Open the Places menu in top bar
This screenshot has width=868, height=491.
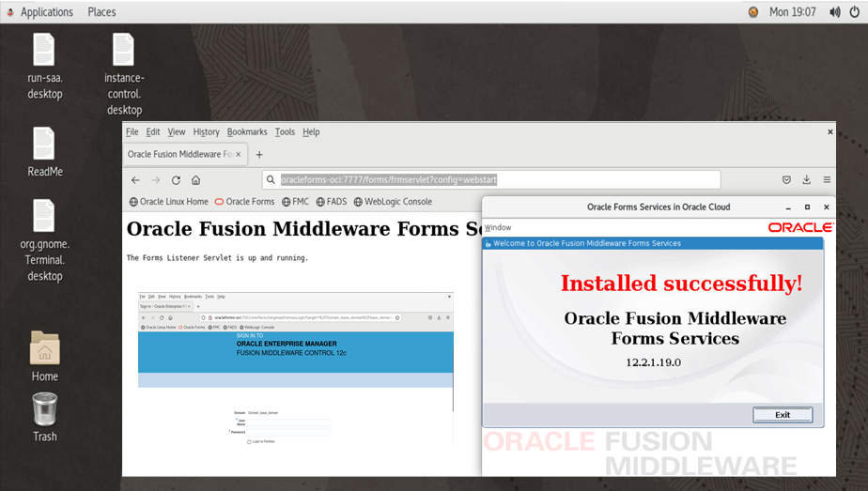tap(101, 11)
